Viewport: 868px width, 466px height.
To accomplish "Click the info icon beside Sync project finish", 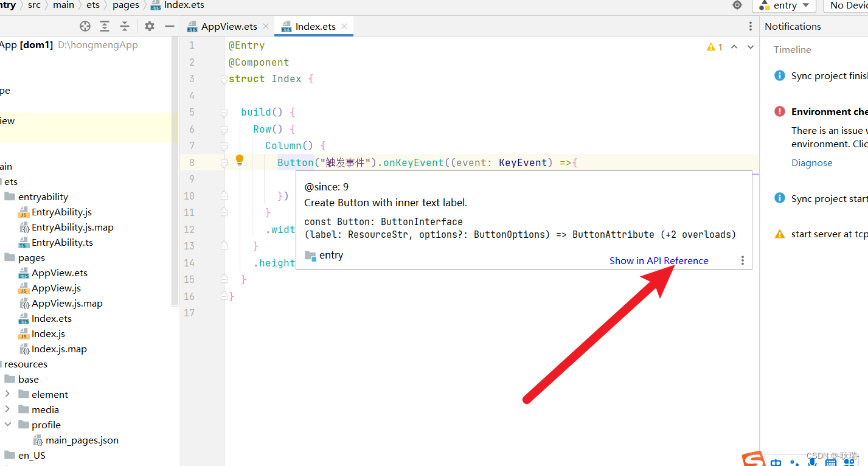I will coord(780,75).
